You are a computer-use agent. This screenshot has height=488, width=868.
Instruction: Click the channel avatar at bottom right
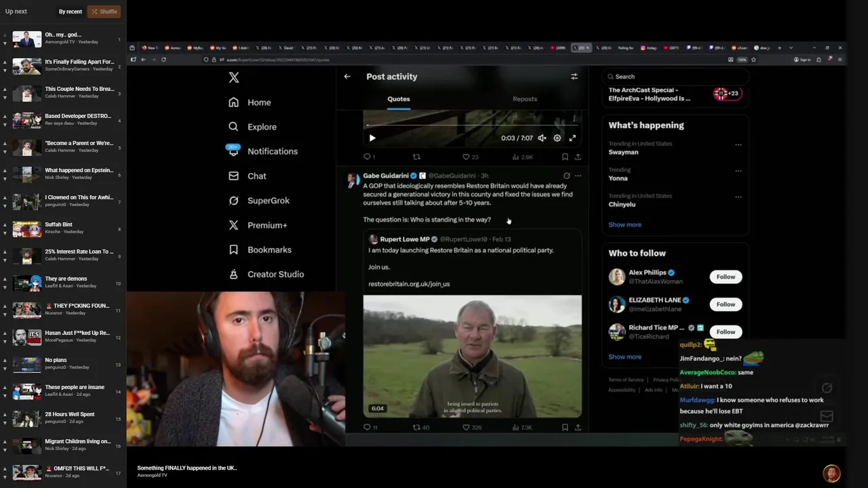coord(831,473)
